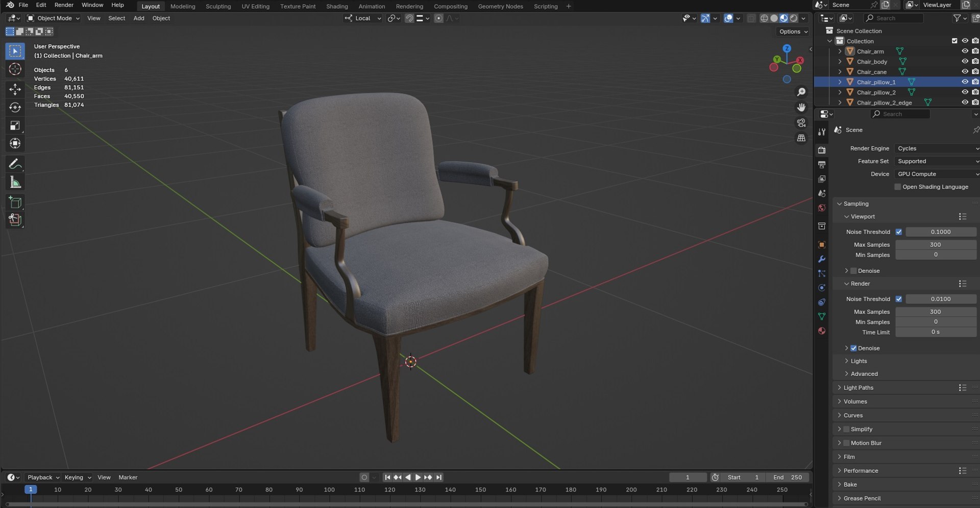The width and height of the screenshot is (980, 508).
Task: Switch to the Modeling workspace tab
Action: click(183, 7)
